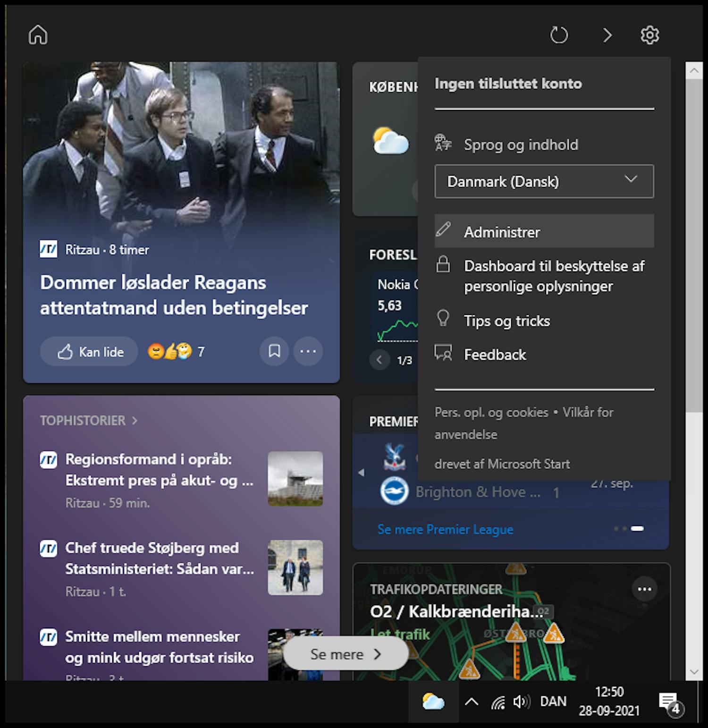Click the Se mere button
Viewport: 708px width, 728px height.
(346, 654)
